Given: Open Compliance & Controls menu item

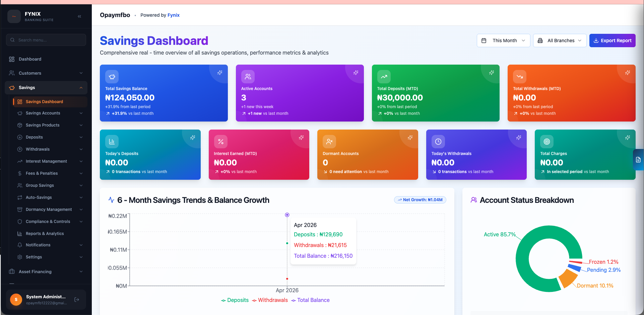Looking at the screenshot, I should (50, 222).
